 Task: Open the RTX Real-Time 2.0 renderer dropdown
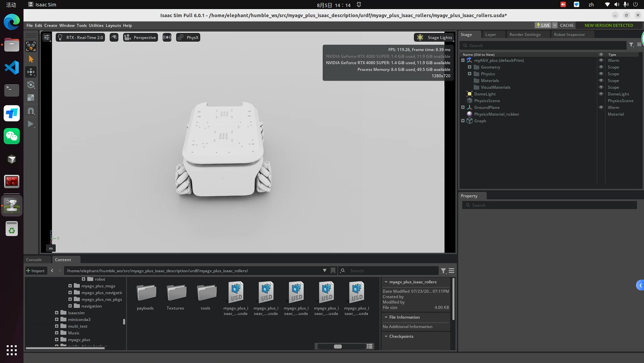click(x=80, y=37)
